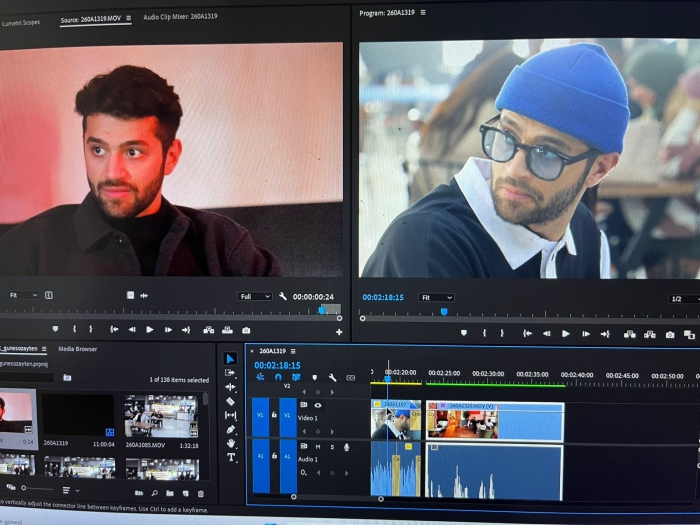700x525 pixels.
Task: Mute the Audio 1 track
Action: 318,447
